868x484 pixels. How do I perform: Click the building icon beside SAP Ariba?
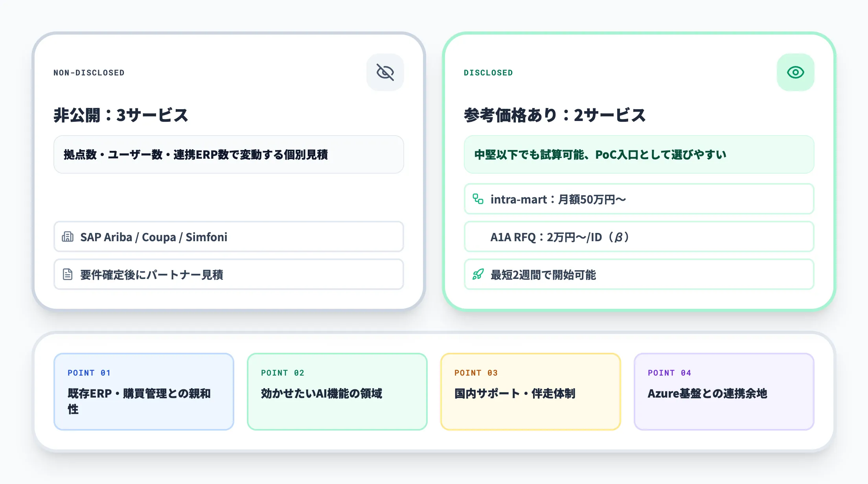tap(68, 236)
